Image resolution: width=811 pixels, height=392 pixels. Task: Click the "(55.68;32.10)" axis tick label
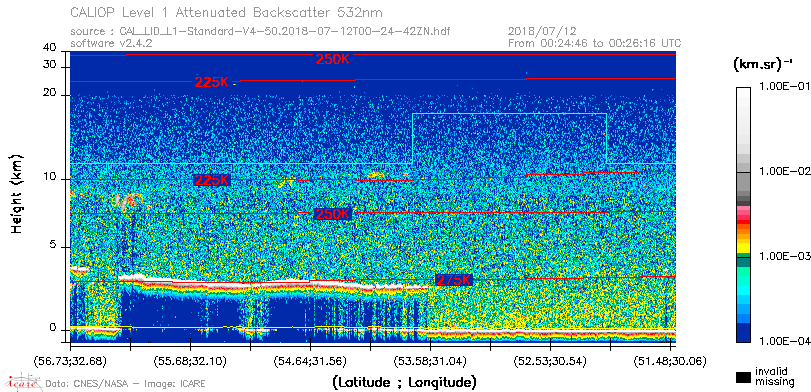click(190, 361)
